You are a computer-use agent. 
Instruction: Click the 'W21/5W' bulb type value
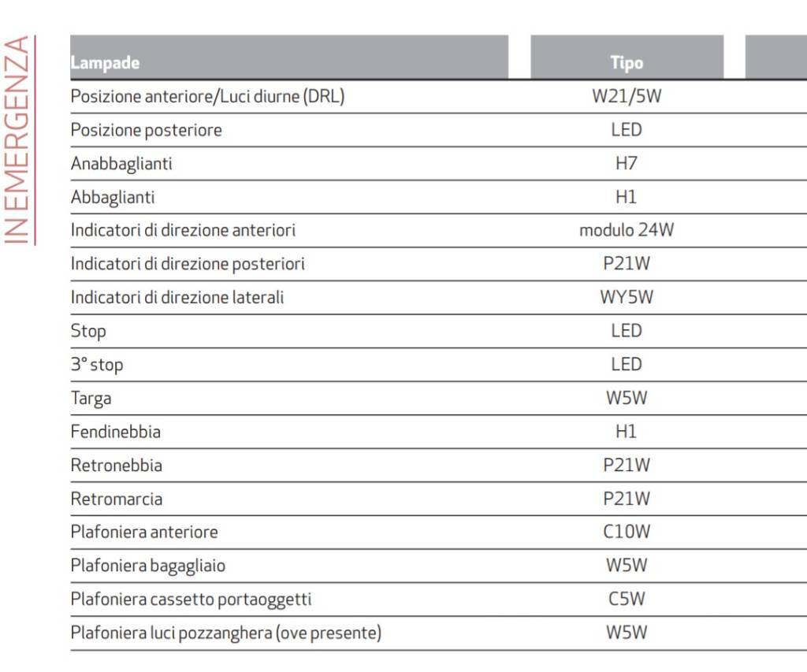click(x=627, y=97)
